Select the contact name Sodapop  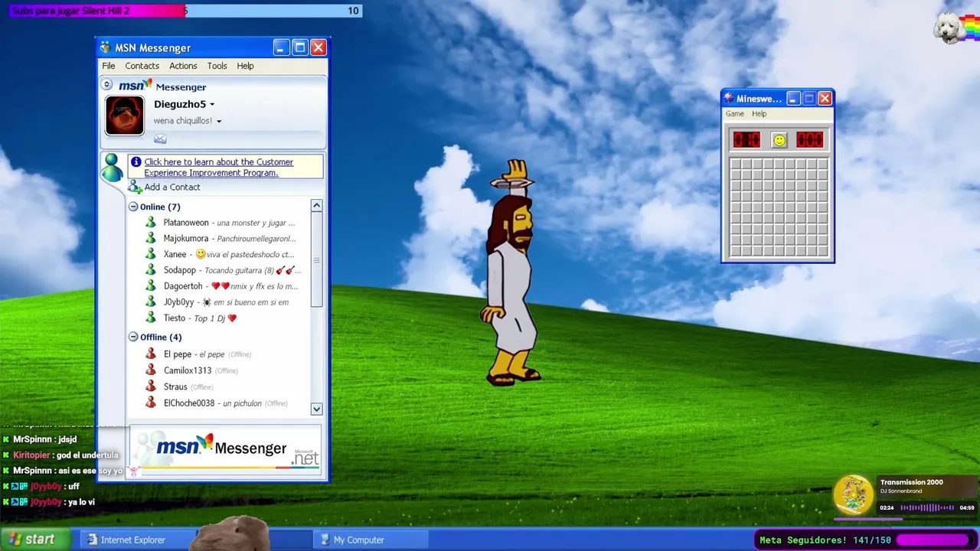[180, 270]
